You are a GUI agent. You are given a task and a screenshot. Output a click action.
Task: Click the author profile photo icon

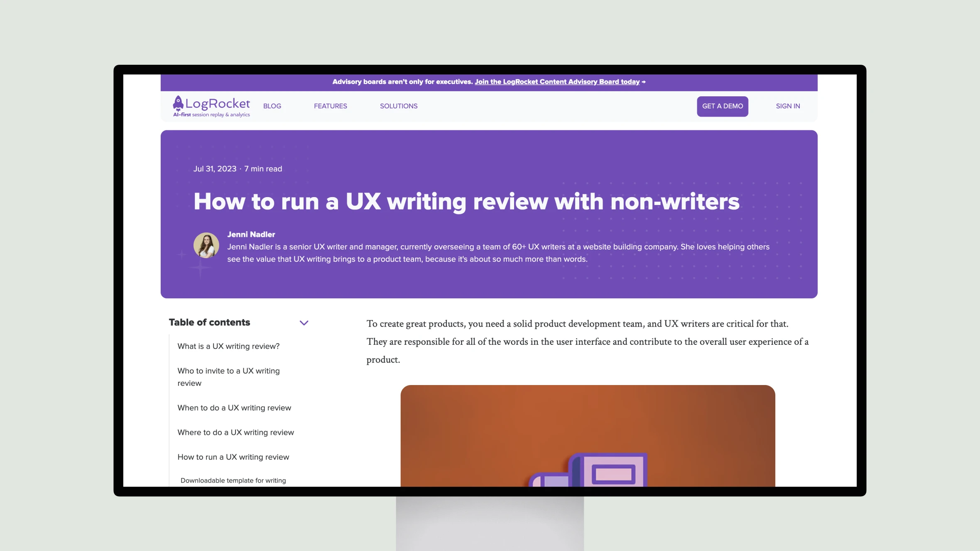tap(206, 245)
